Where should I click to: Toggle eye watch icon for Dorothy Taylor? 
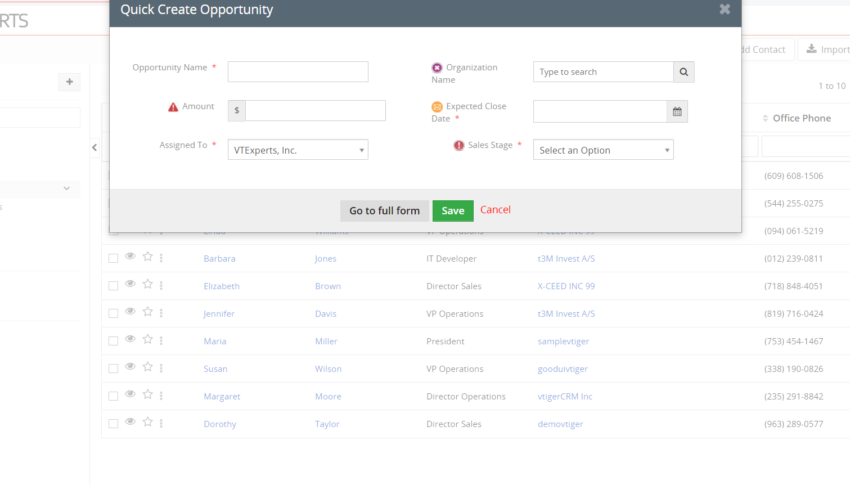click(130, 422)
